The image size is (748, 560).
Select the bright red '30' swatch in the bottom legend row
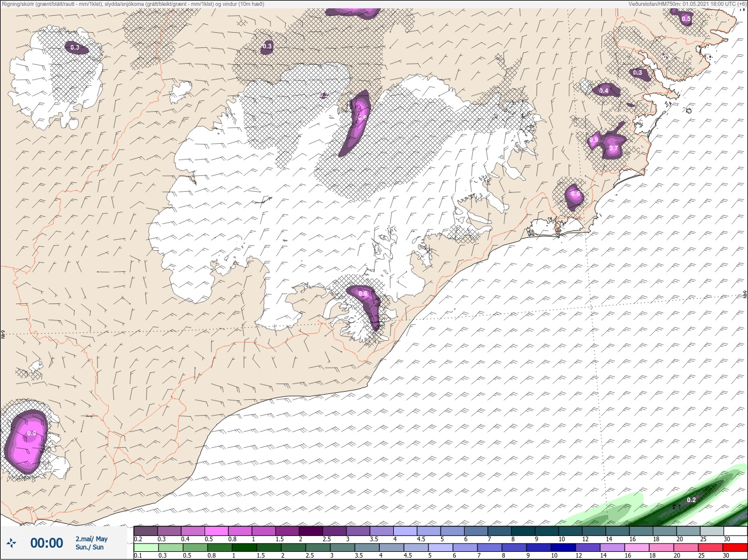(x=735, y=548)
